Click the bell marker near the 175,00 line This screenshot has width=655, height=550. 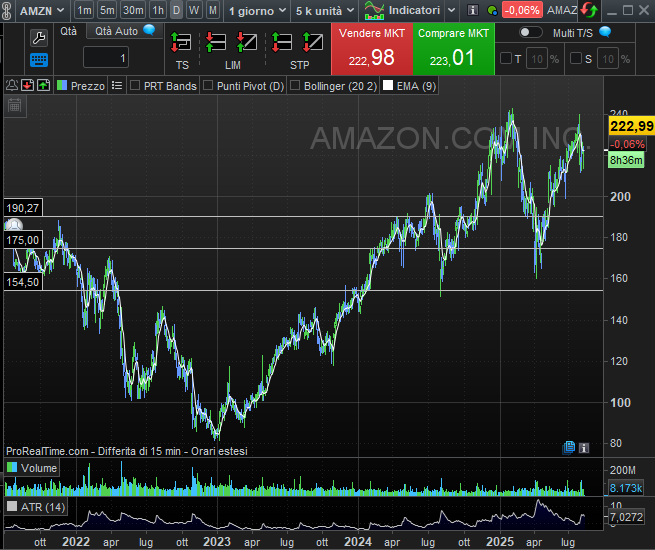(14, 225)
